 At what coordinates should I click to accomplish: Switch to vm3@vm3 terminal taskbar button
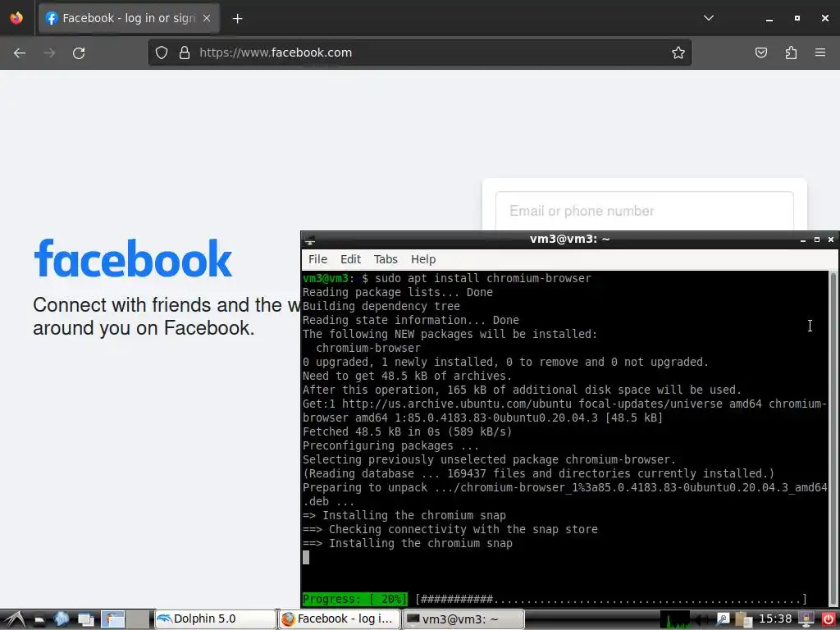coord(463,619)
